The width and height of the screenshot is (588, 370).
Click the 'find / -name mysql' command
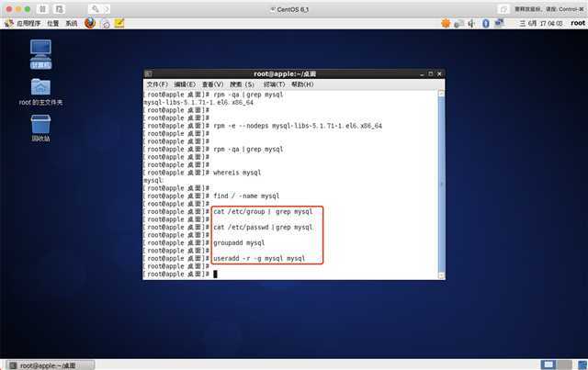pyautogui.click(x=246, y=196)
